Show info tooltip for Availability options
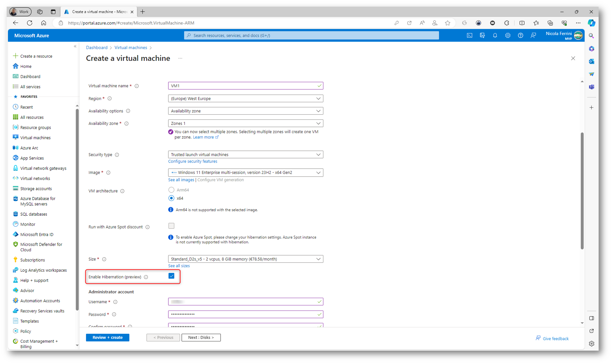 (x=128, y=111)
